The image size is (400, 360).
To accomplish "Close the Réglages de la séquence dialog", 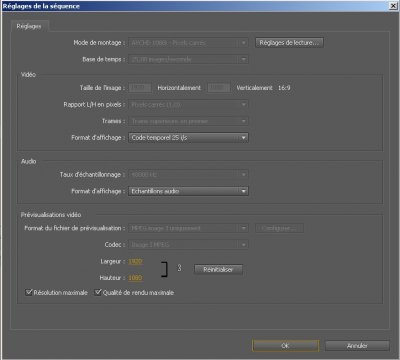I will point(393,6).
